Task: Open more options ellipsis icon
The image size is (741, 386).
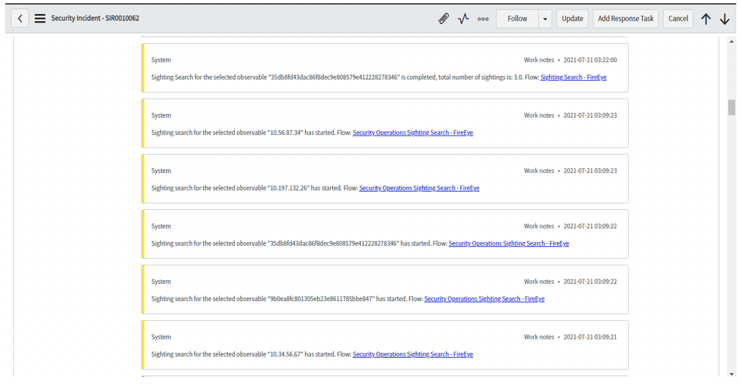Action: click(483, 19)
